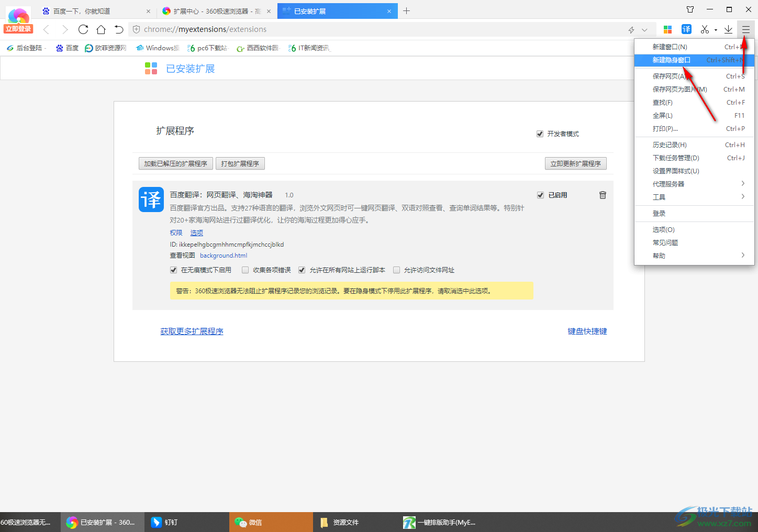758x532 pixels.
Task: Open 一键排版助手 in taskbar
Action: [x=440, y=522]
